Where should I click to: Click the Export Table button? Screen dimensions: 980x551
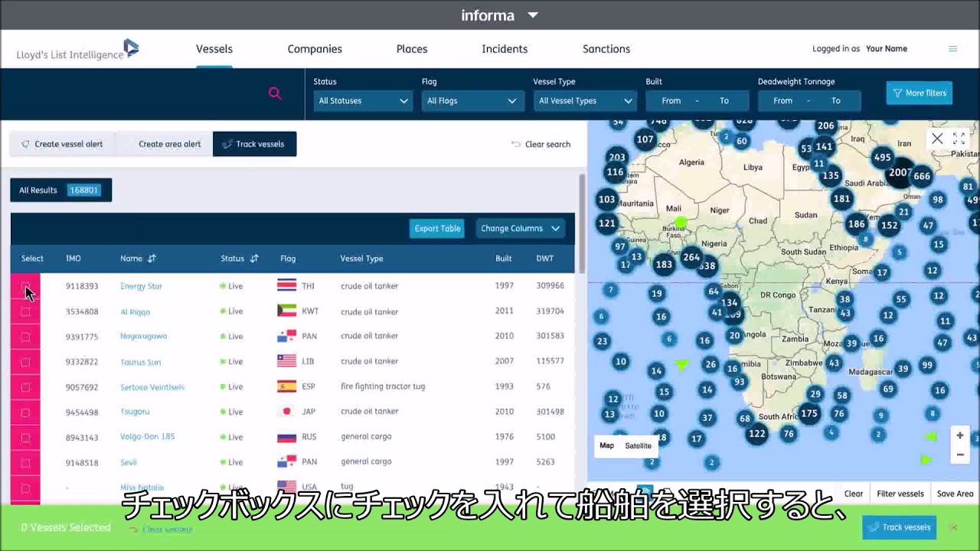click(437, 229)
